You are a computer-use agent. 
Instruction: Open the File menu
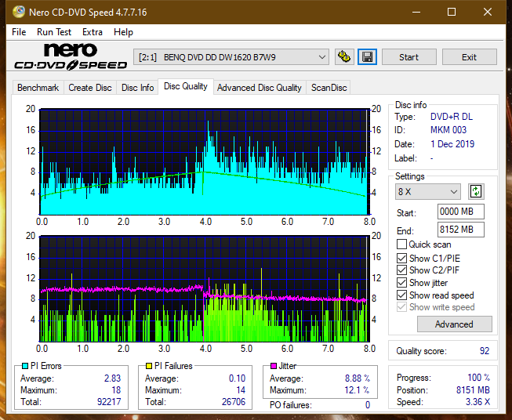[19, 32]
